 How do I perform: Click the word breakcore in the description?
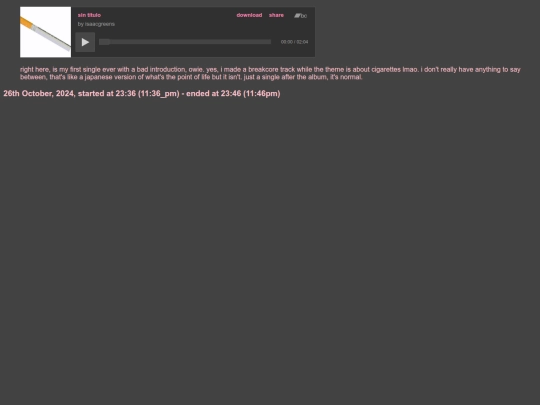[263, 70]
